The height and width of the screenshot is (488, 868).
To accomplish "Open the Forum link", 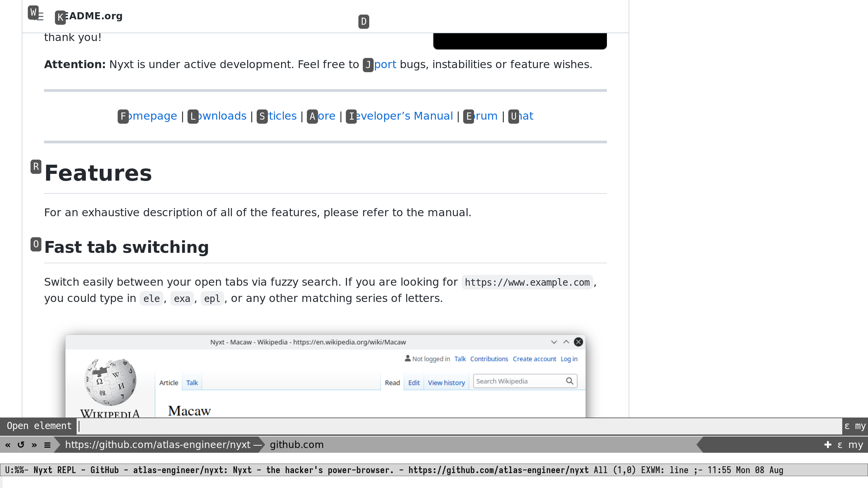I will pyautogui.click(x=484, y=116).
